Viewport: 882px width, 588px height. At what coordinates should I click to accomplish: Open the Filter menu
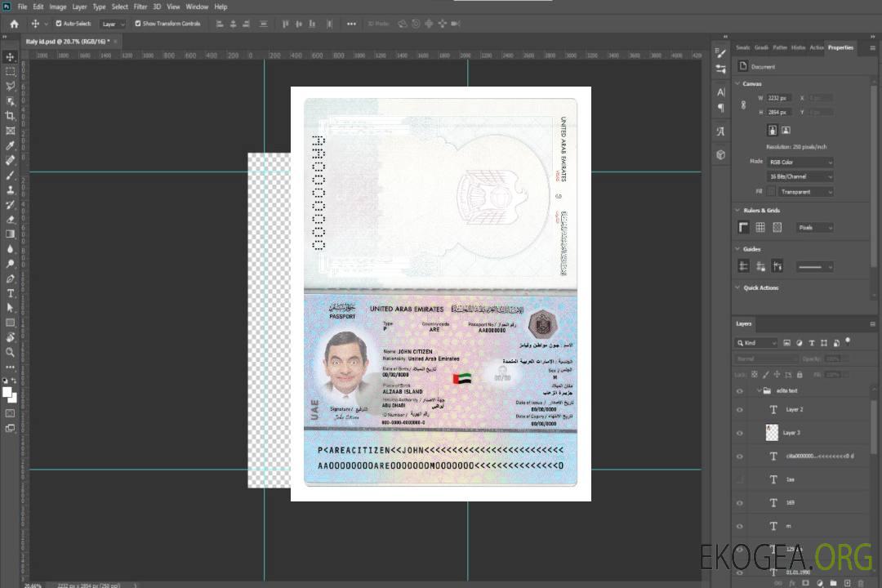coord(140,7)
